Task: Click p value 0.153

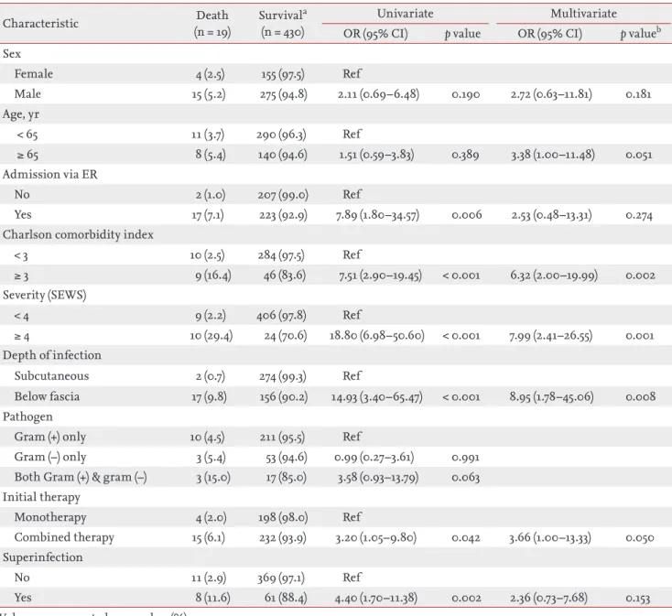Action: click(638, 599)
